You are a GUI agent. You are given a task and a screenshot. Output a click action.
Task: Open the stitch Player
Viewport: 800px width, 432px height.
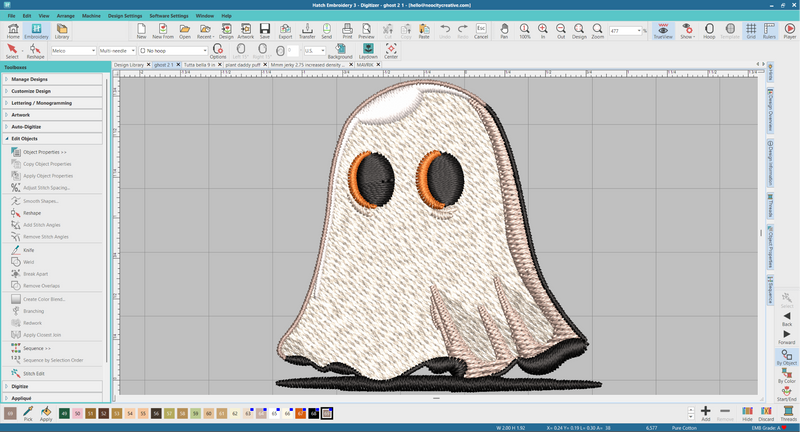click(789, 31)
